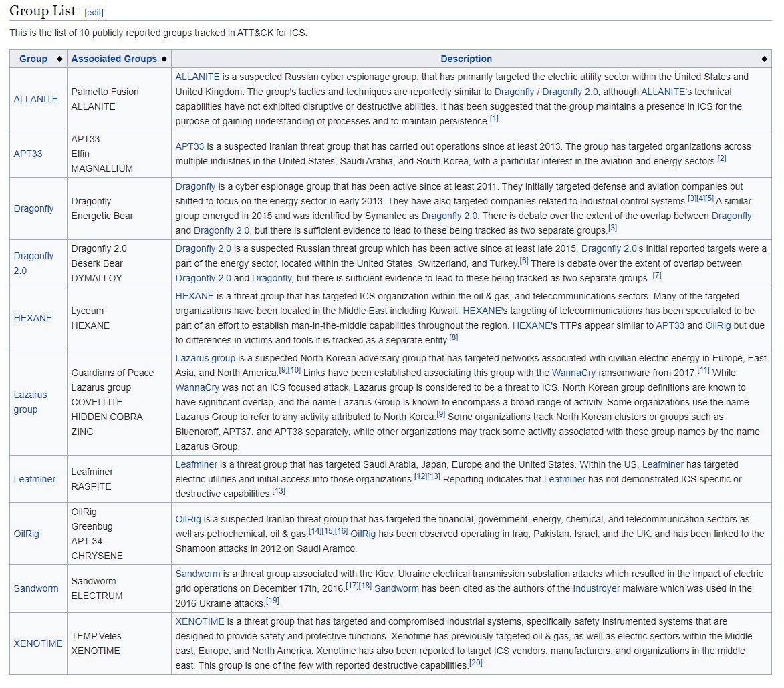This screenshot has width=784, height=688.
Task: Select 'CHRYSENE' associated group text
Action: coord(97,556)
